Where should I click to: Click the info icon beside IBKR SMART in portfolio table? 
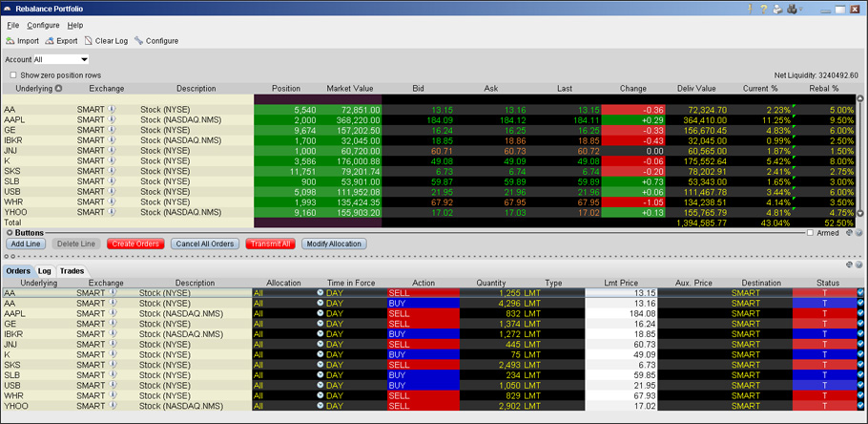point(111,140)
